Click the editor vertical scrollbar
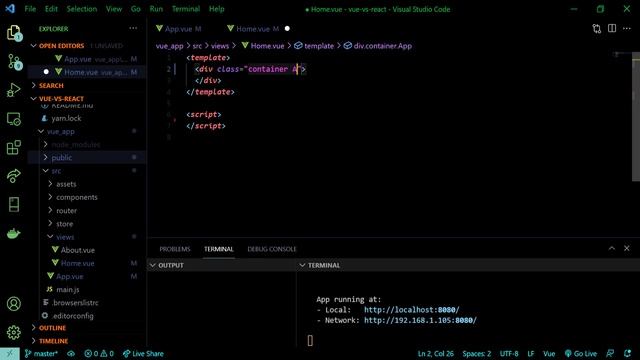Screen dimensions: 640x360 pyautogui.click(x=636, y=118)
